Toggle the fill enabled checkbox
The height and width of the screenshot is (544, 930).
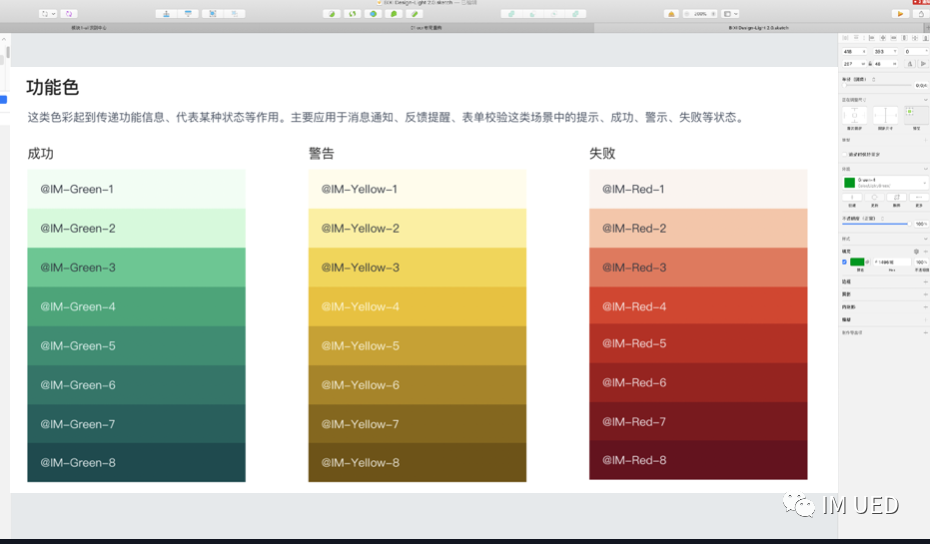(x=845, y=262)
